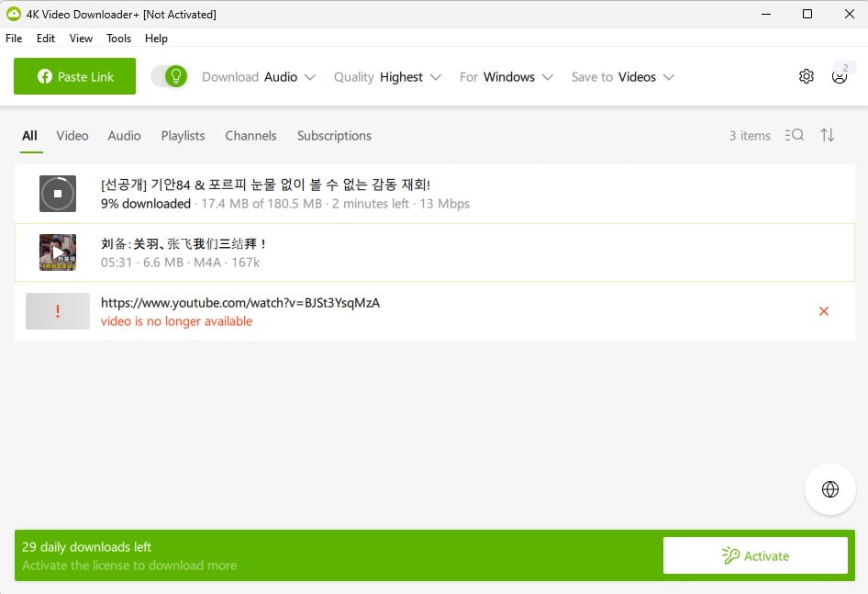
Task: Click the sort order arrows icon
Action: 828,135
